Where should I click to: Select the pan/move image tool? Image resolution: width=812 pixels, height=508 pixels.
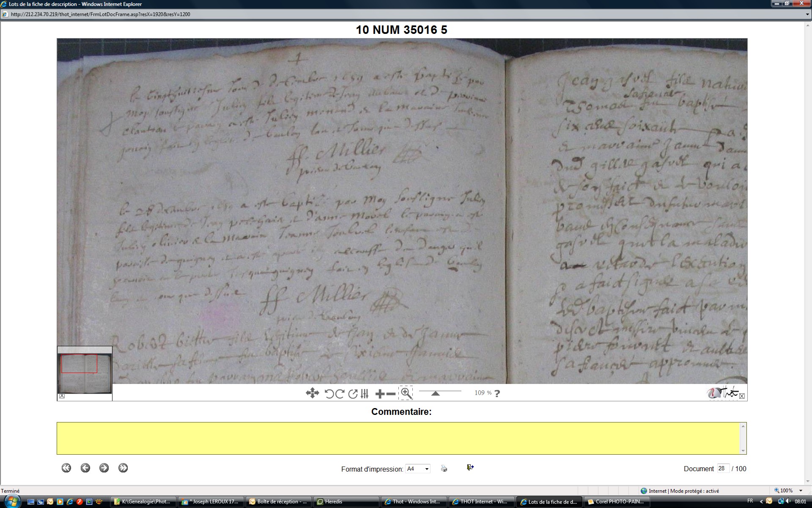(312, 393)
